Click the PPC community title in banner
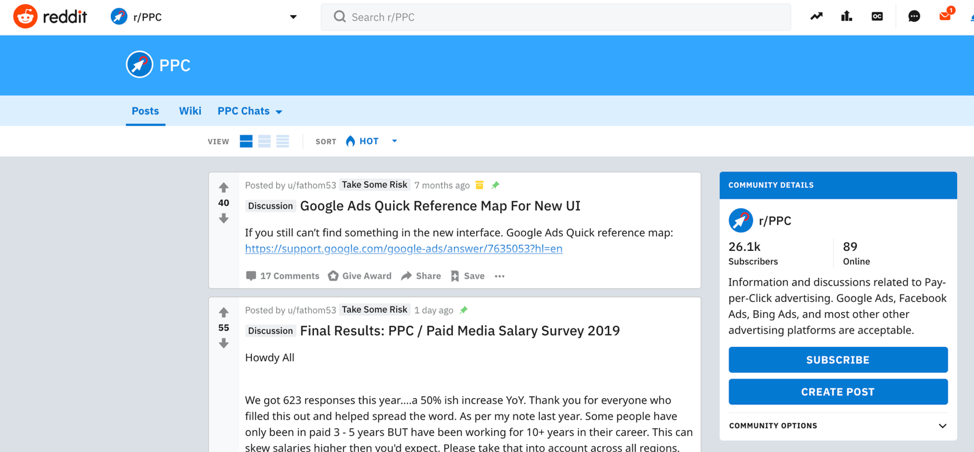The image size is (974, 452). click(175, 65)
